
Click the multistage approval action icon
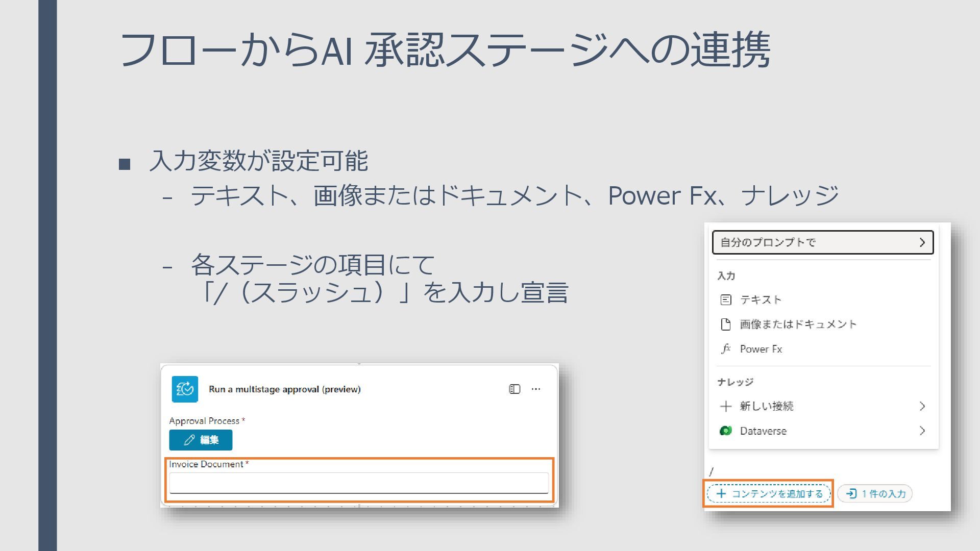(x=185, y=389)
